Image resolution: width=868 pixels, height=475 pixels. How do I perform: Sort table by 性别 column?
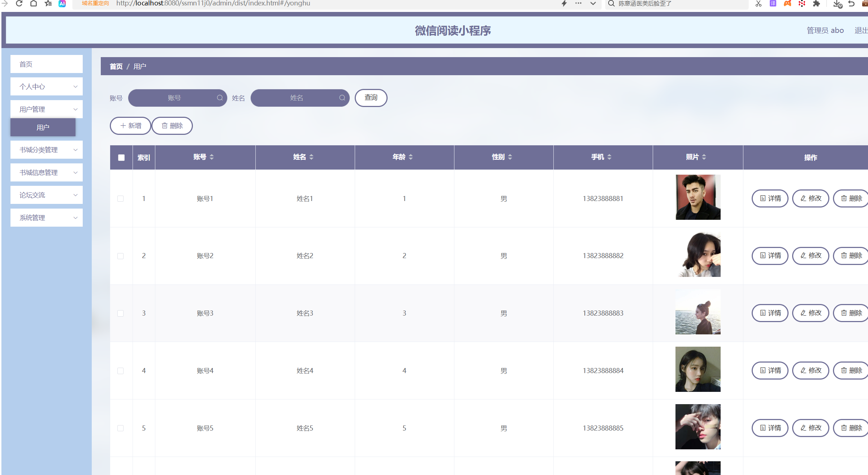pos(510,157)
